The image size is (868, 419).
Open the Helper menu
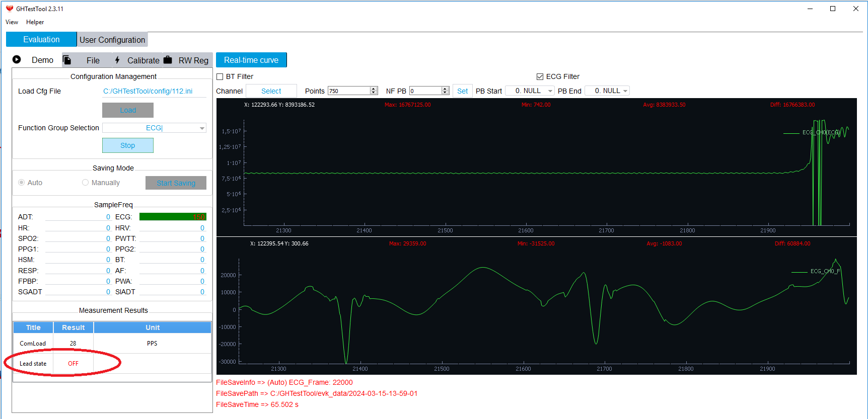pos(35,22)
